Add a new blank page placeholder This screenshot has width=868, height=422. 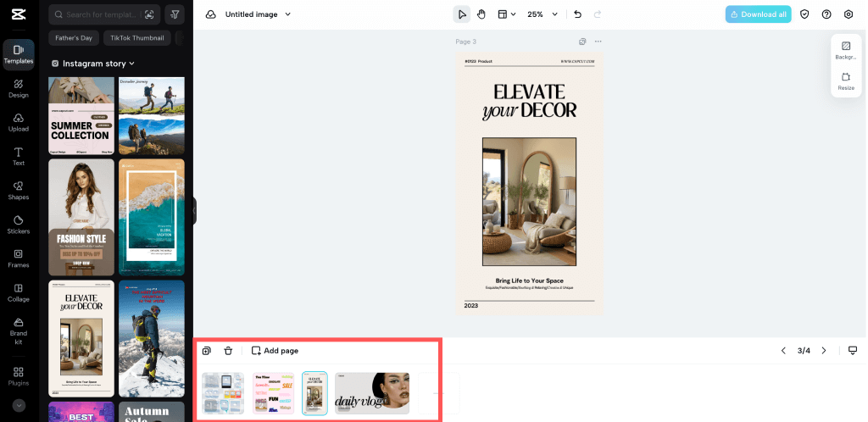tap(439, 393)
